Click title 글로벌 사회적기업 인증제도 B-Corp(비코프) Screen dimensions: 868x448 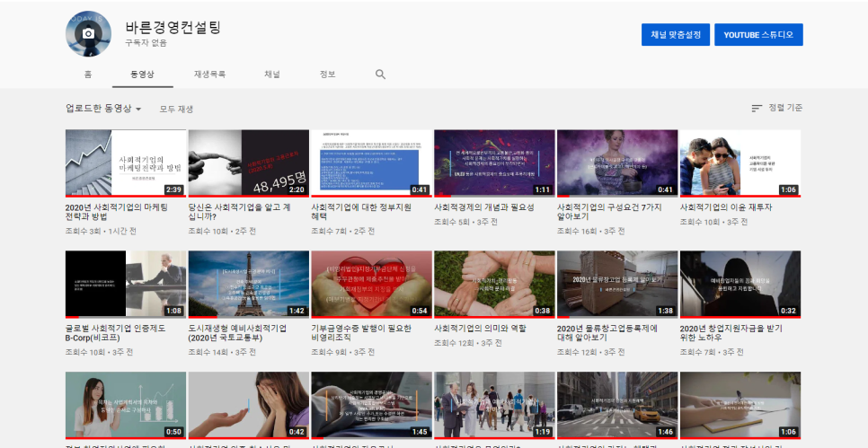tap(115, 333)
